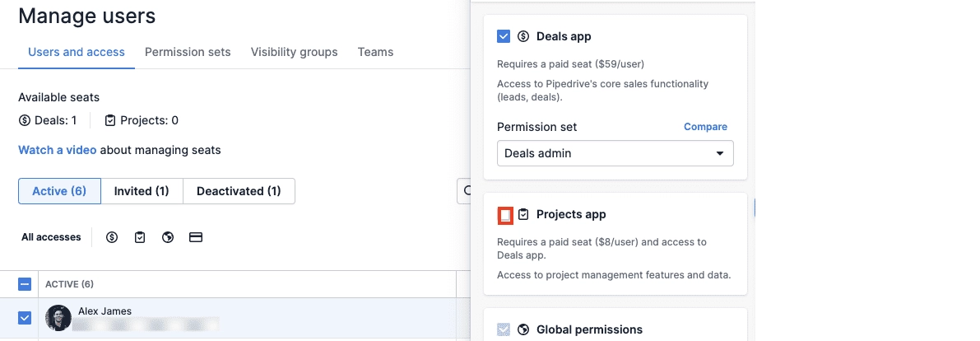Open the Permission sets tab
This screenshot has height=341, width=980.
tap(188, 53)
